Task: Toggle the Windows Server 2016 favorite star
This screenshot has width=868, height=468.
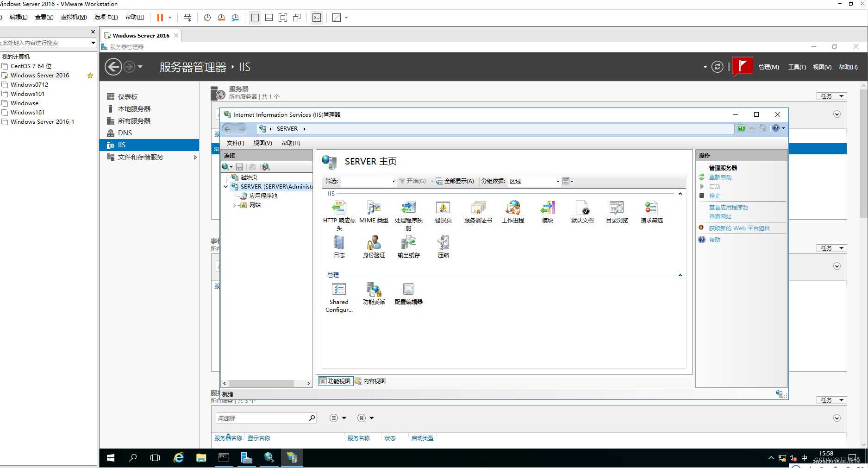Action: [x=90, y=76]
